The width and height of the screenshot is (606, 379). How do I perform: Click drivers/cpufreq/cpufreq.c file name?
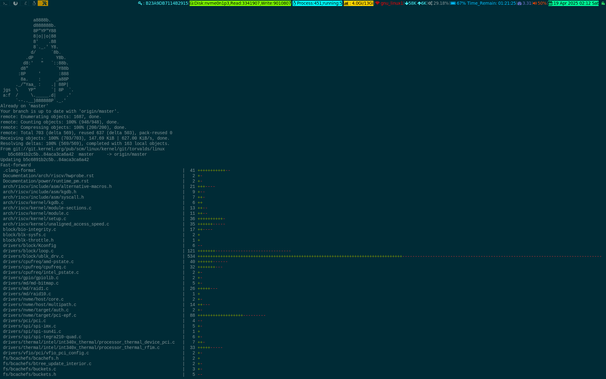(34, 267)
